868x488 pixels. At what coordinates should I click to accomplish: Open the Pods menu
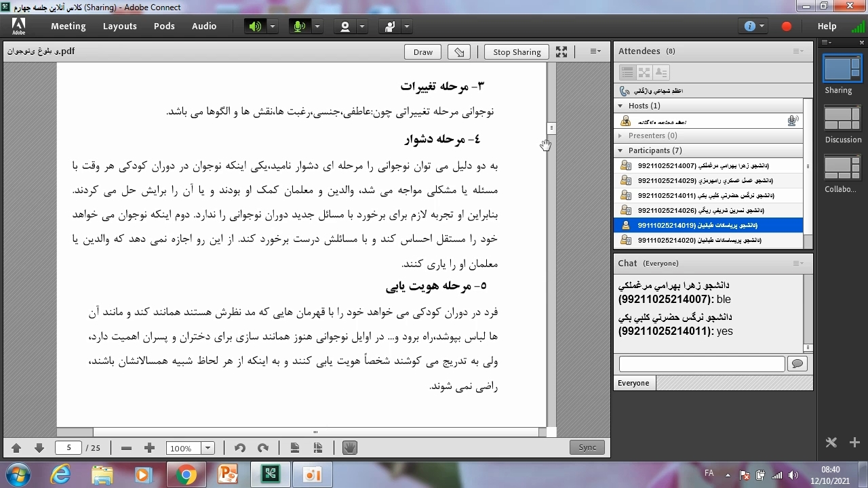click(164, 26)
